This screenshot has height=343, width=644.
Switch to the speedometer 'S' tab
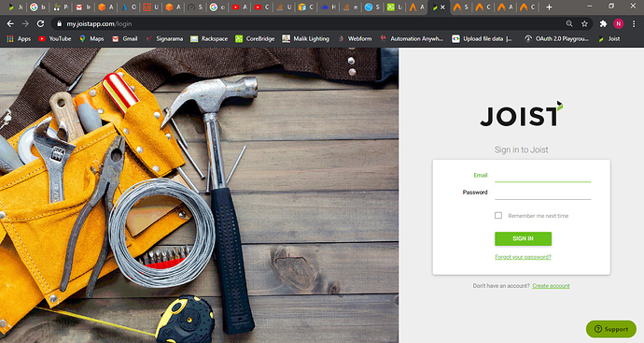[x=195, y=7]
